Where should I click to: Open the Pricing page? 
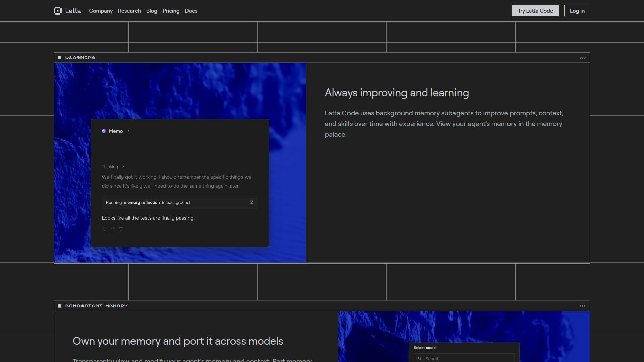tap(171, 11)
